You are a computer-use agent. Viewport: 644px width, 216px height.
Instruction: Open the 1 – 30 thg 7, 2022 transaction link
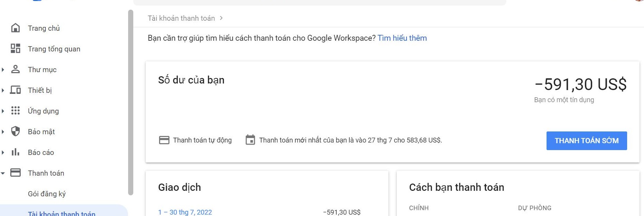click(185, 212)
